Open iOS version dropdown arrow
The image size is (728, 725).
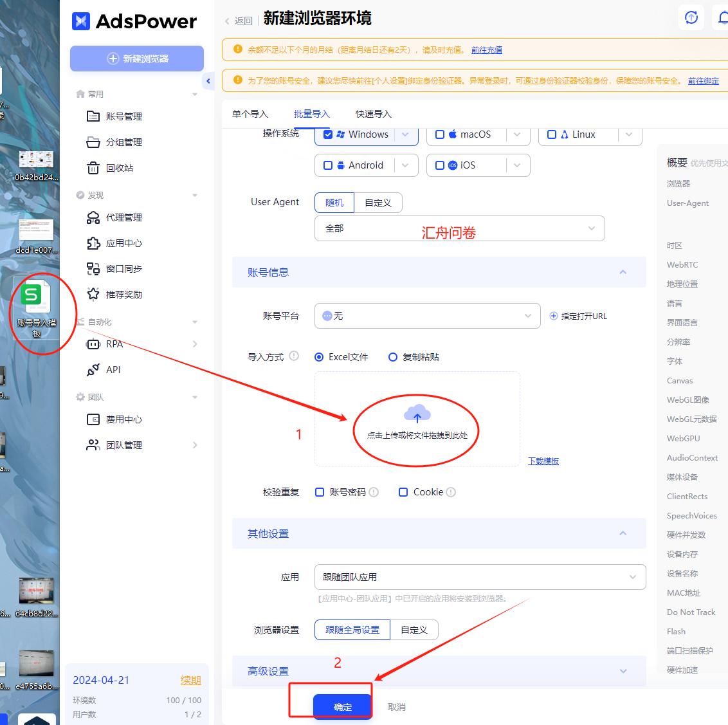(x=517, y=165)
